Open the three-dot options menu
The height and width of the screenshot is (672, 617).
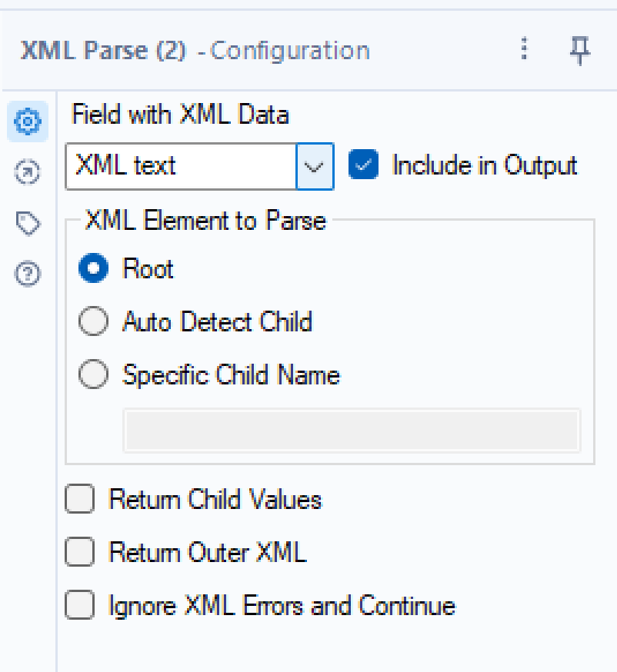[524, 50]
